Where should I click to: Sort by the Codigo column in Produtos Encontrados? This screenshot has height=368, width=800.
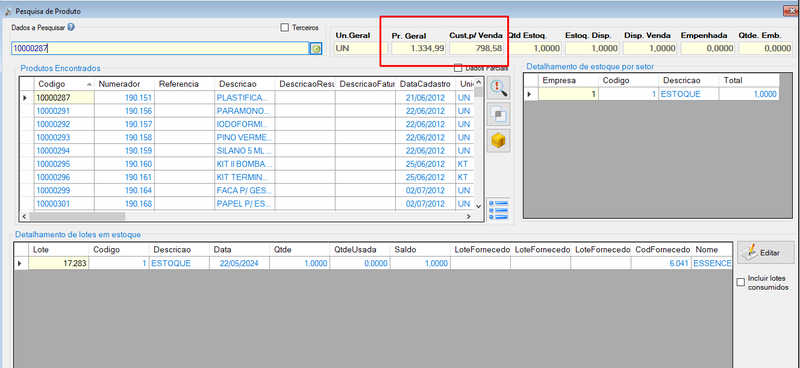click(x=63, y=84)
